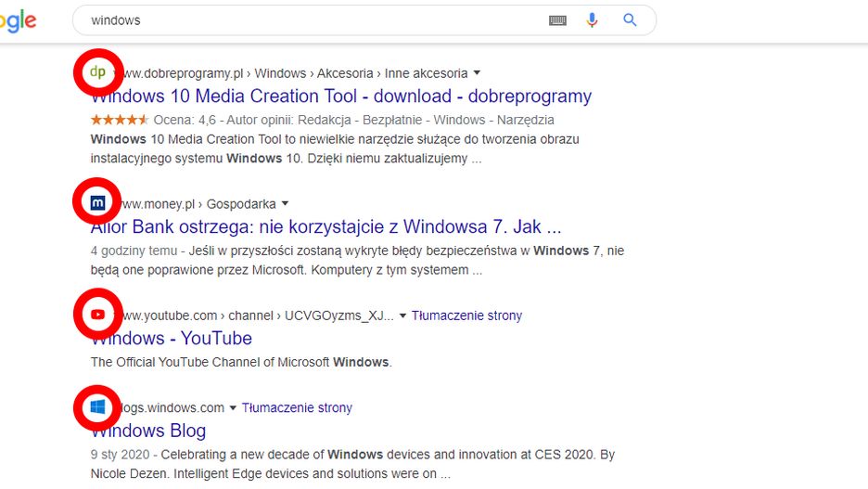Click the Windows logo favicon

coord(97,407)
